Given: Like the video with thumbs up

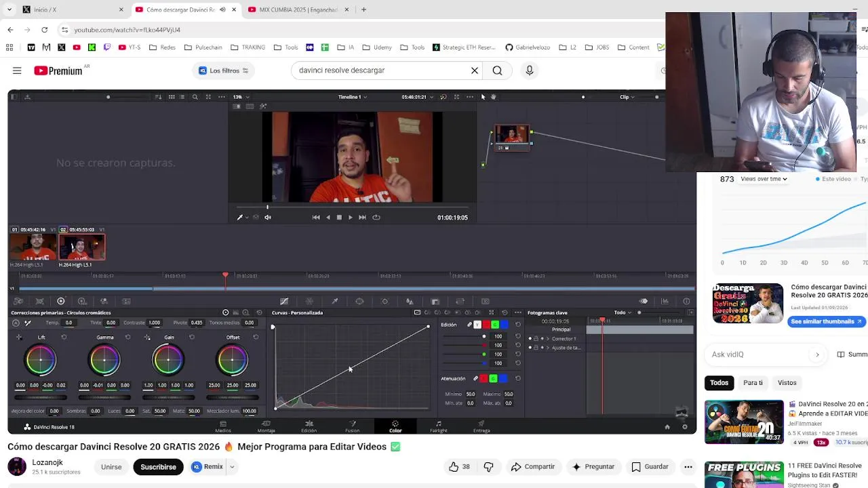Looking at the screenshot, I should point(459,467).
